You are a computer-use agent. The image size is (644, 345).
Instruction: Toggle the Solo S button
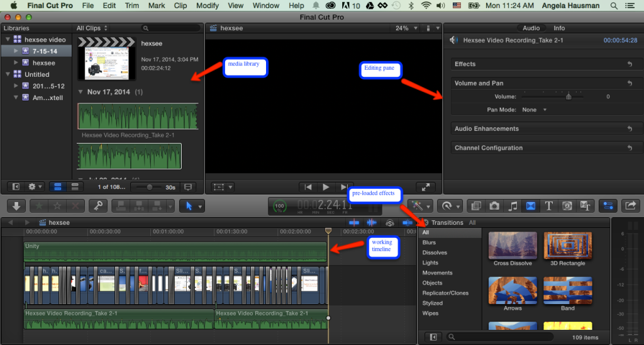tap(390, 223)
